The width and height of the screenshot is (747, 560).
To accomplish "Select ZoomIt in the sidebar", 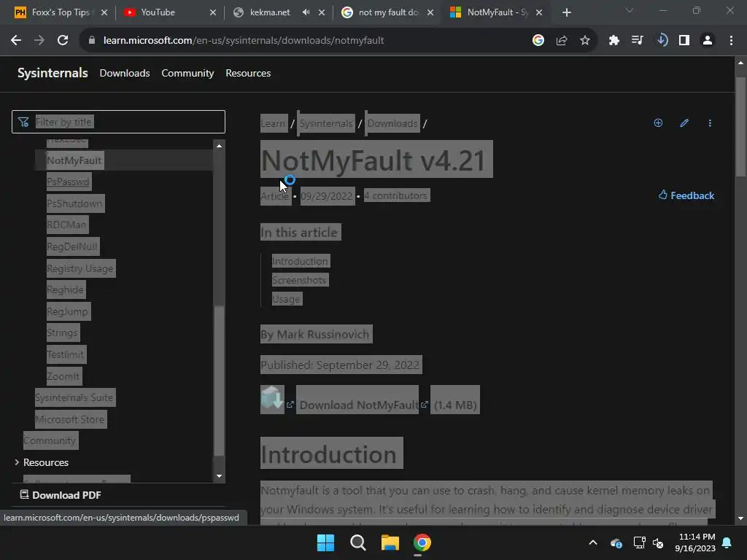I will click(x=63, y=376).
